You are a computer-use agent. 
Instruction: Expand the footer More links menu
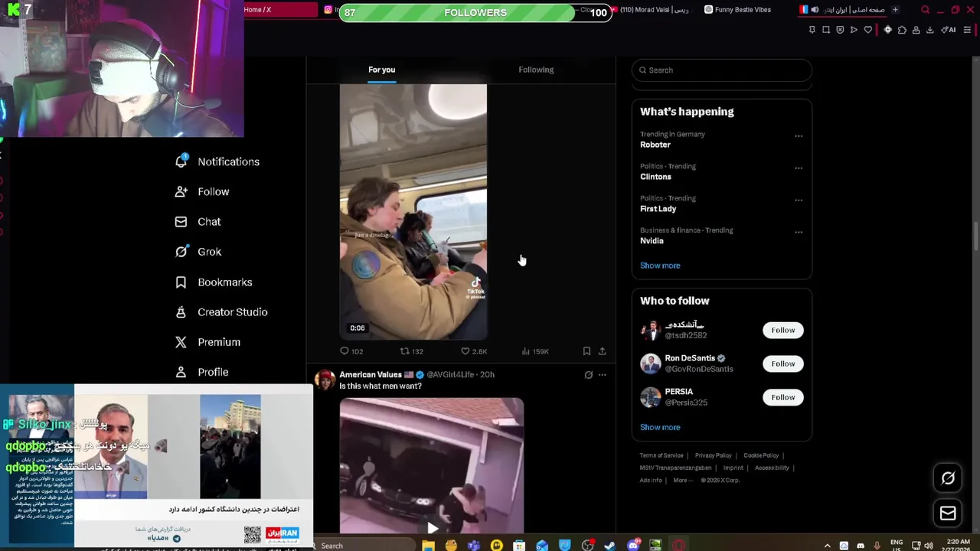coord(683,481)
